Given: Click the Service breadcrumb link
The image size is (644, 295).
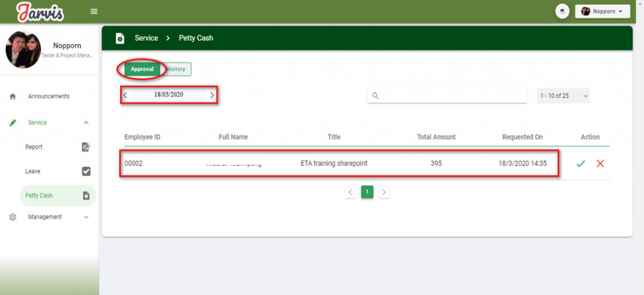Looking at the screenshot, I should pos(146,38).
